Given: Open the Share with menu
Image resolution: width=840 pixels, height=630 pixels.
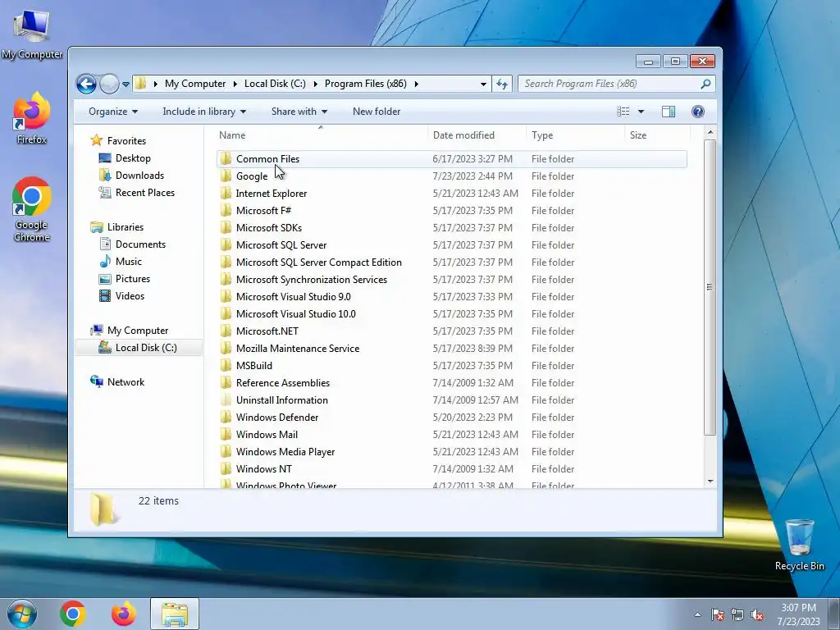Looking at the screenshot, I should coord(299,112).
